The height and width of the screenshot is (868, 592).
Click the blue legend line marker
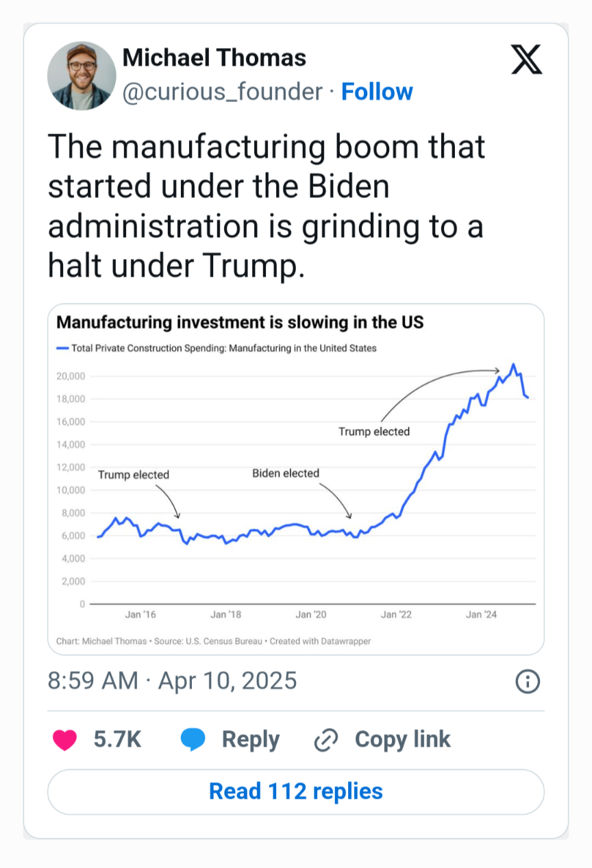[x=62, y=348]
